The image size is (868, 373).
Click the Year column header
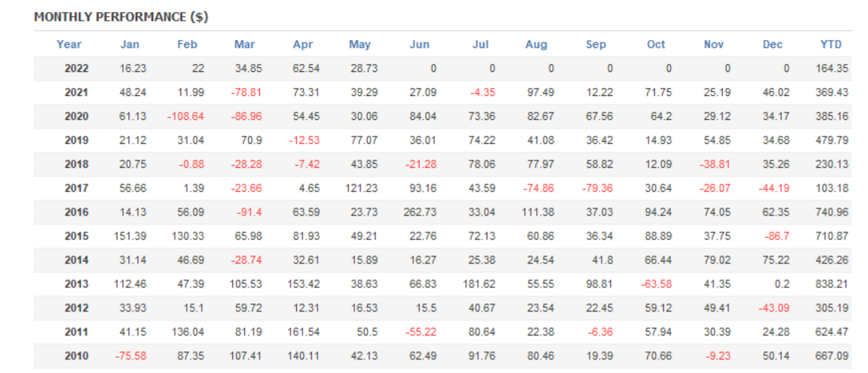point(69,45)
